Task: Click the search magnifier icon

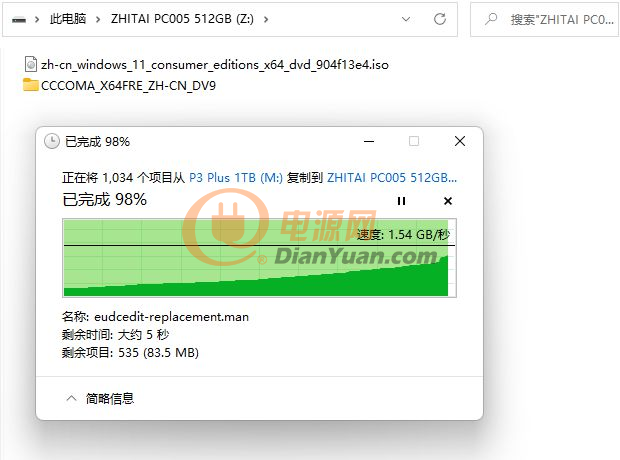Action: (x=491, y=19)
